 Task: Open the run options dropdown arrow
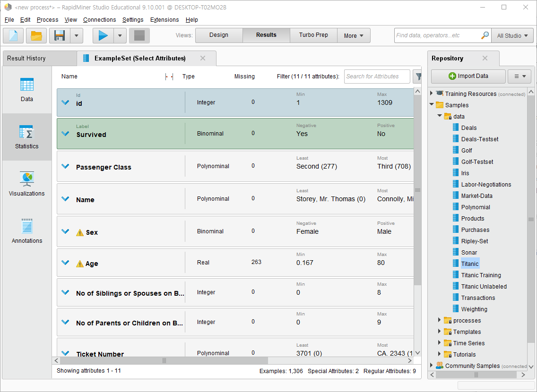point(120,35)
